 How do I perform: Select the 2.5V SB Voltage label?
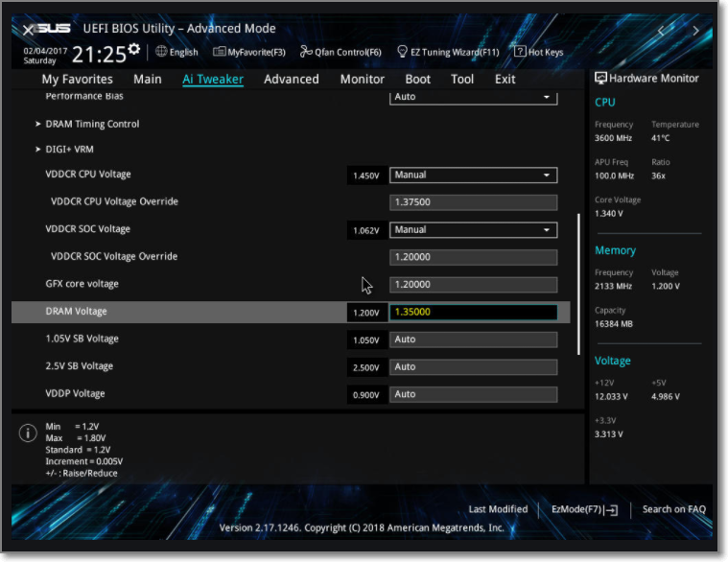click(79, 366)
